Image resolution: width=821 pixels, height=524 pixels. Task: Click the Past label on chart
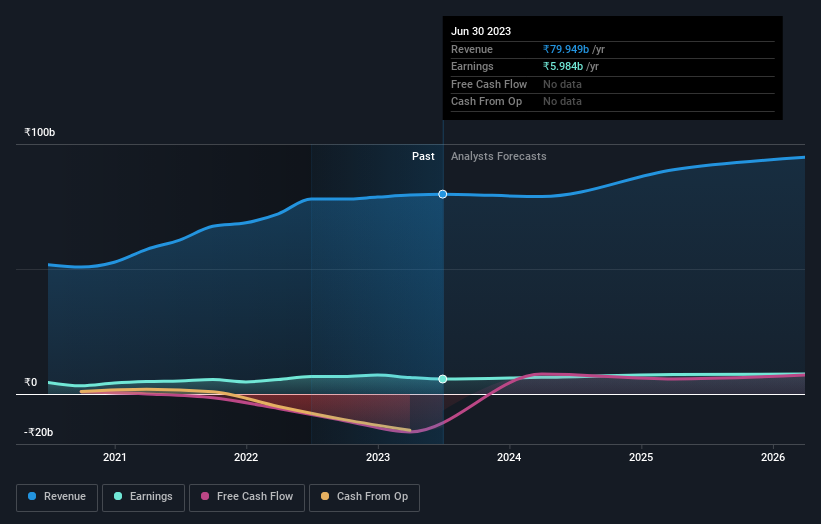tap(423, 156)
